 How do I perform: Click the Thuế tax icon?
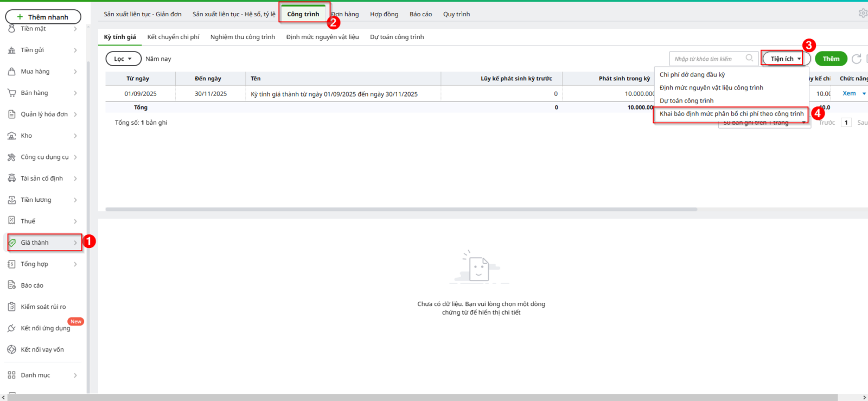11,221
